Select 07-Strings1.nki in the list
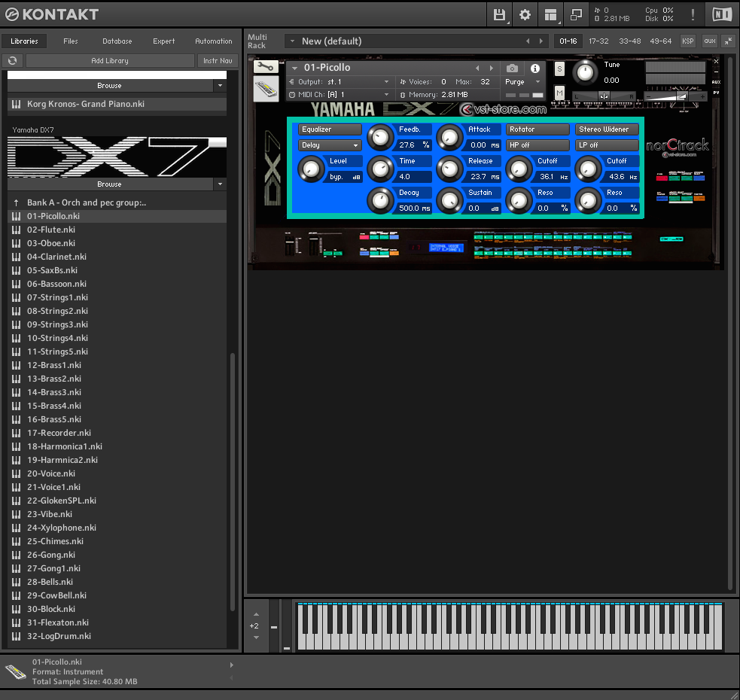Image resolution: width=740 pixels, height=700 pixels. pyautogui.click(x=117, y=297)
